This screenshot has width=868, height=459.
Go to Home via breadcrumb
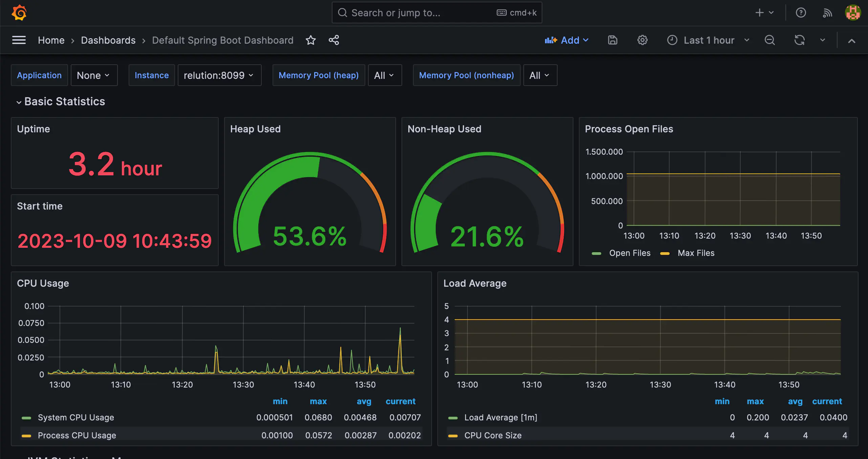point(51,40)
